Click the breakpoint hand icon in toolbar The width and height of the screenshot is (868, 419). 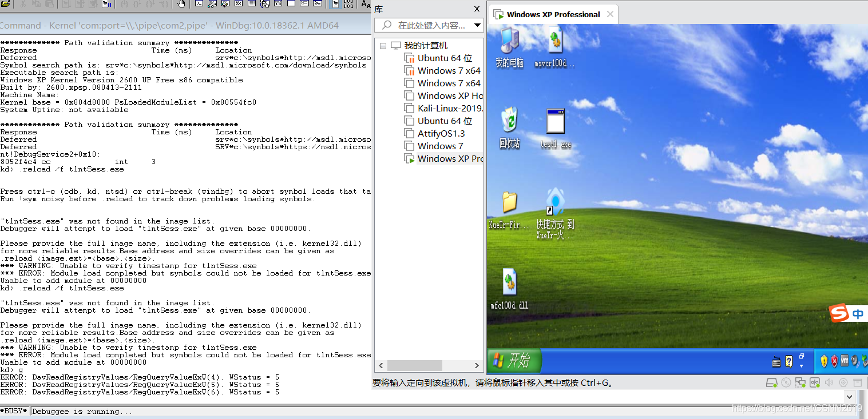click(x=181, y=4)
